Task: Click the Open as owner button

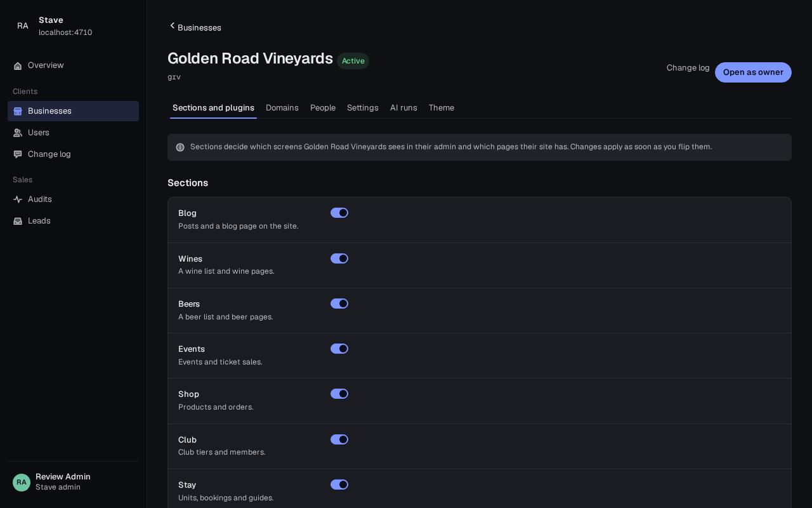Action: [753, 72]
